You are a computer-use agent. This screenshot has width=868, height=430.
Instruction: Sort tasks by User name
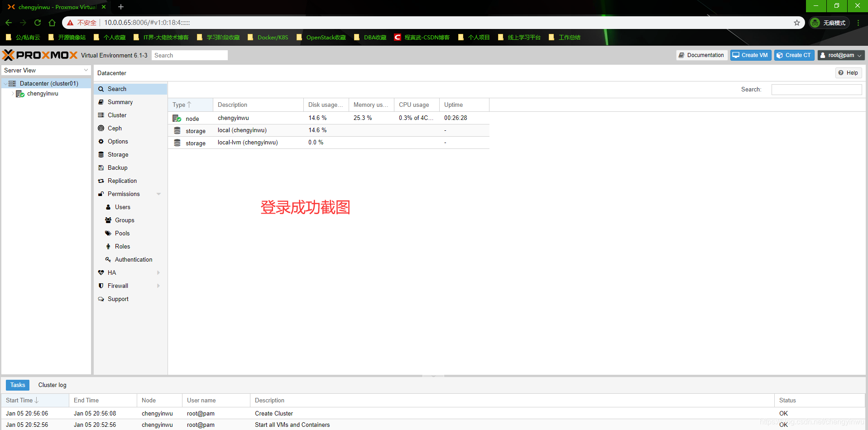point(216,401)
